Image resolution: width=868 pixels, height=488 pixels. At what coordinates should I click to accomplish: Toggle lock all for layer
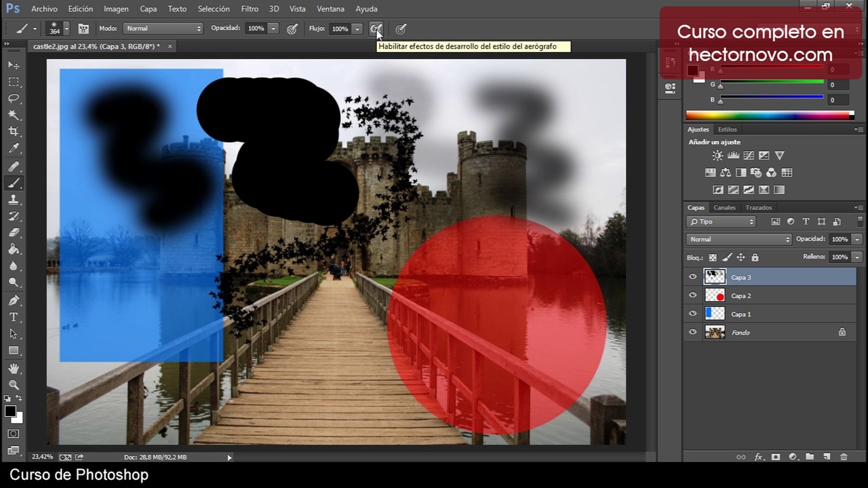point(755,258)
